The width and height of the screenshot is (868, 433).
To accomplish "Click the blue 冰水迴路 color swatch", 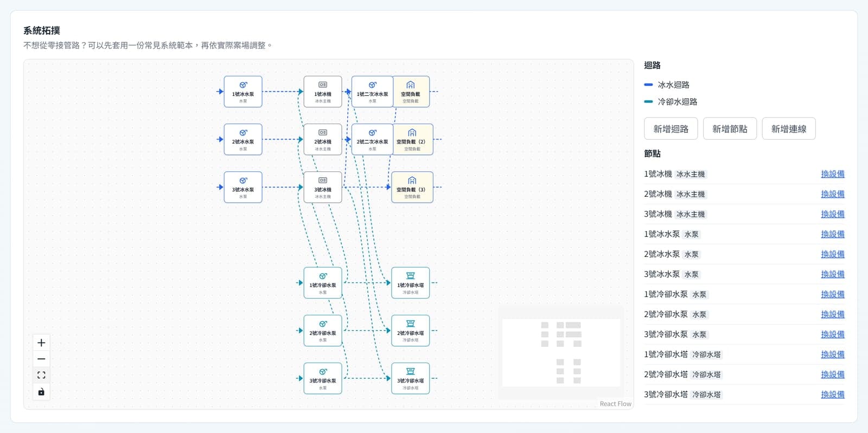I will point(648,85).
